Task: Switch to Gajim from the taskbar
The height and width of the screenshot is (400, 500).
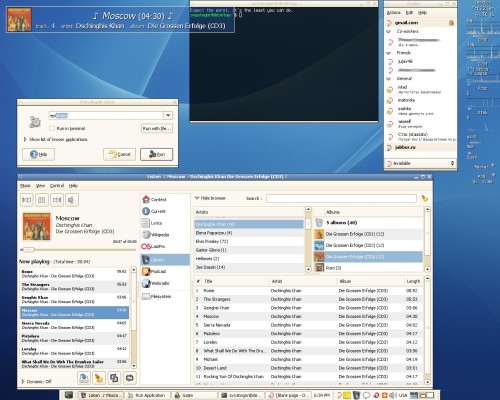Action: click(194, 395)
